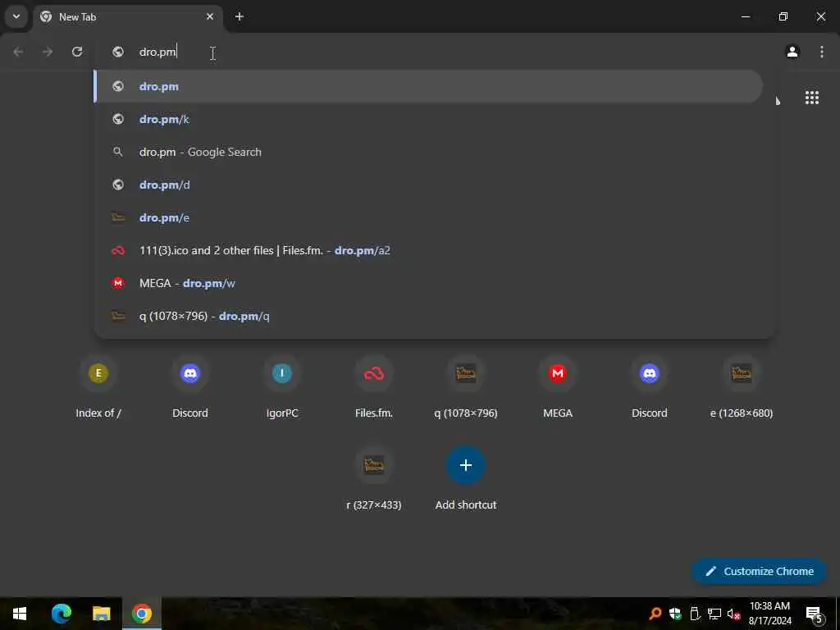Open the e (1268×680) shortcut
Viewport: 840px width, 630px height.
pos(742,389)
